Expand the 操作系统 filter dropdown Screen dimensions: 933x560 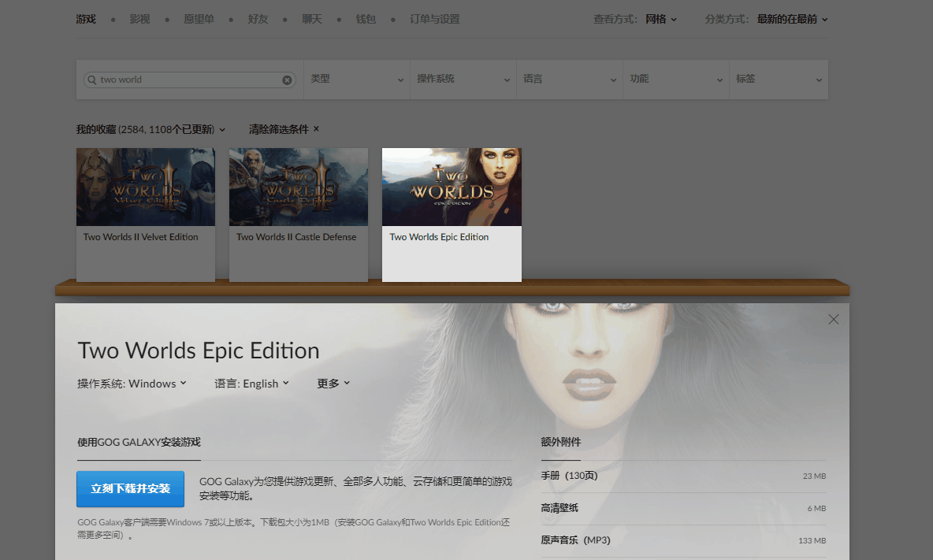(x=463, y=79)
